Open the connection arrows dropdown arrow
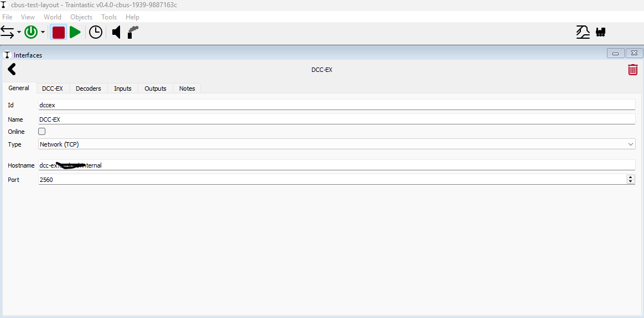This screenshot has width=644, height=318. [19, 33]
